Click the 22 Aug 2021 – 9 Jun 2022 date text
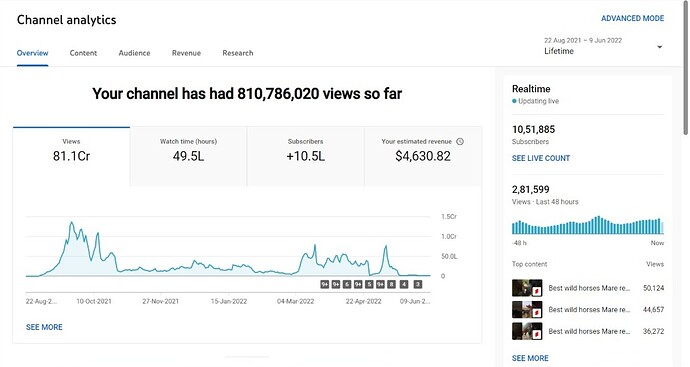 tap(583, 40)
